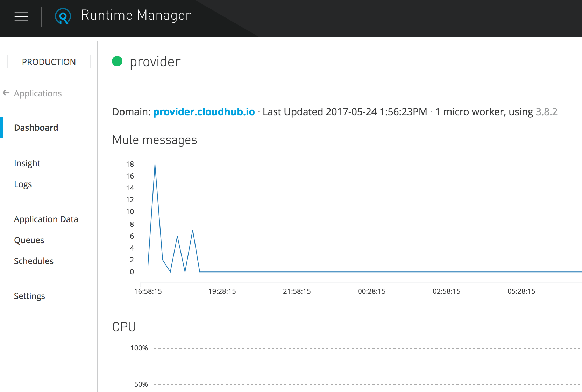Screen dimensions: 582x392
Task: Open the Queues section
Action: pyautogui.click(x=29, y=240)
